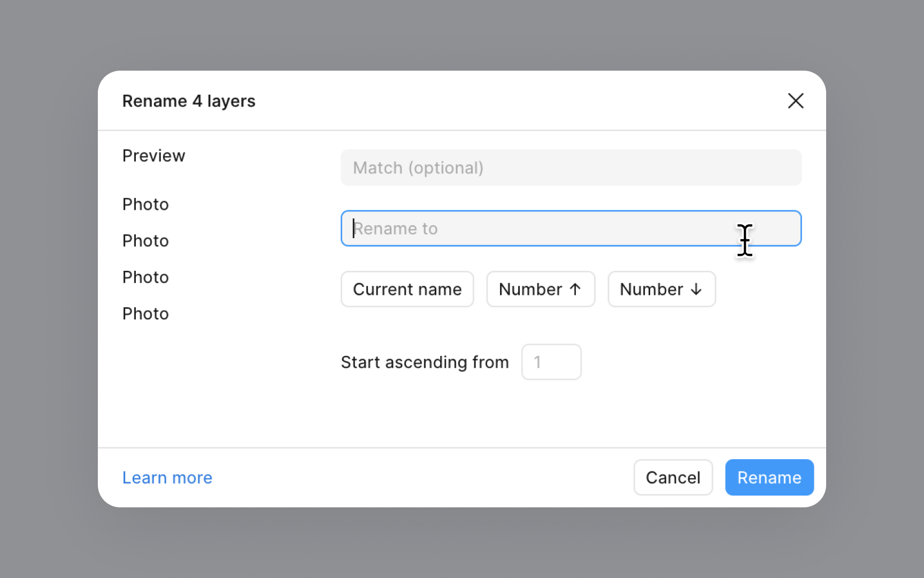The width and height of the screenshot is (924, 578).
Task: Open the Learn more link
Action: pos(167,477)
